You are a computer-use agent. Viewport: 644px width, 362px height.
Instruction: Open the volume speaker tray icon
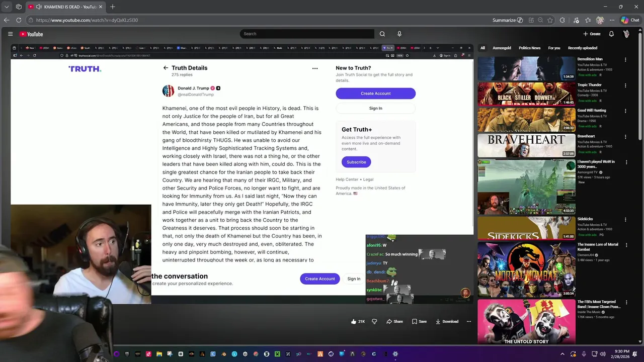click(603, 354)
